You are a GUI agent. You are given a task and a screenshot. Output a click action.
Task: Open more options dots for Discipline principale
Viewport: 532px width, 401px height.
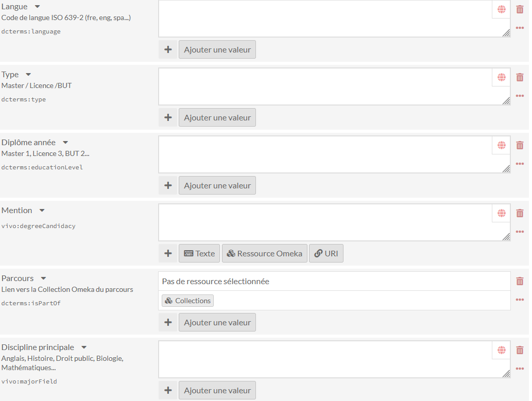pyautogui.click(x=520, y=369)
